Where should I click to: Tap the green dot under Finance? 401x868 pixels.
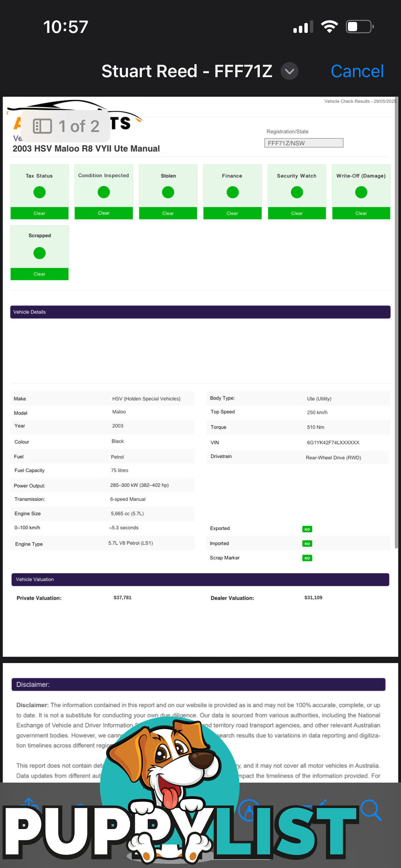click(x=233, y=192)
